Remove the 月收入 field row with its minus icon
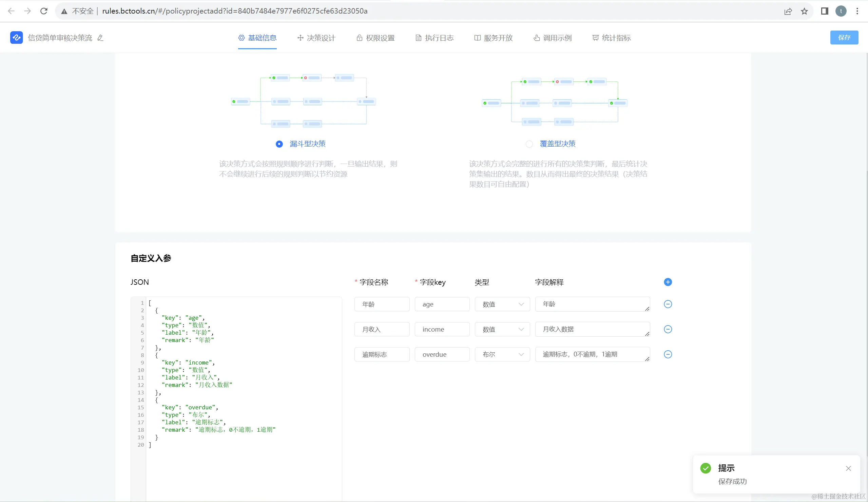The image size is (868, 502). coord(668,329)
